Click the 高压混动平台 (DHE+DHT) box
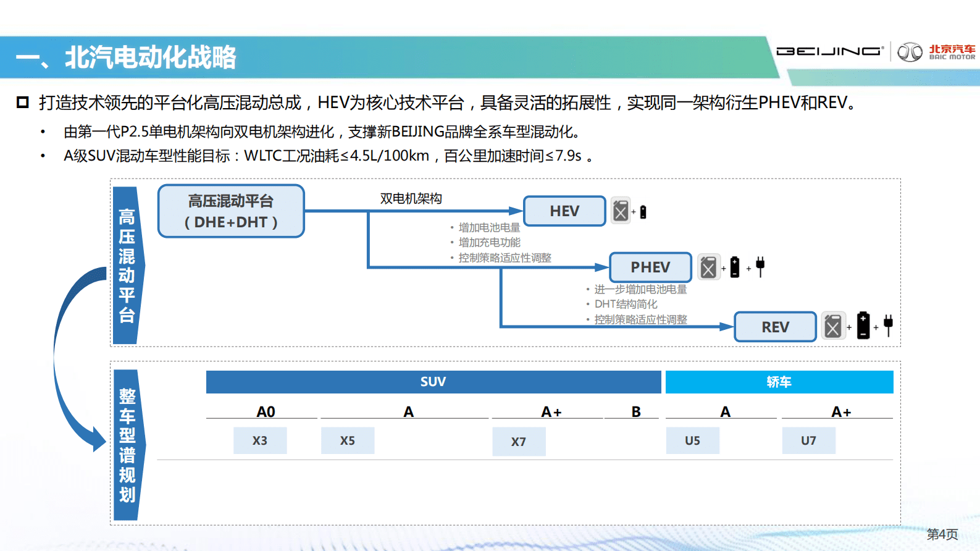The image size is (980, 551). 231,211
